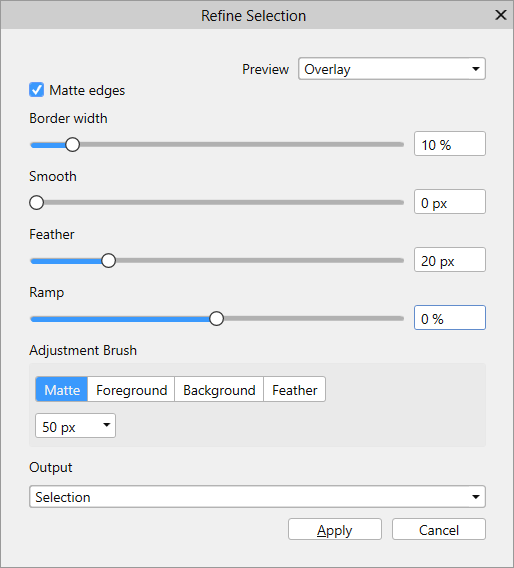Expand the Output Selection dropdown

pos(257,497)
